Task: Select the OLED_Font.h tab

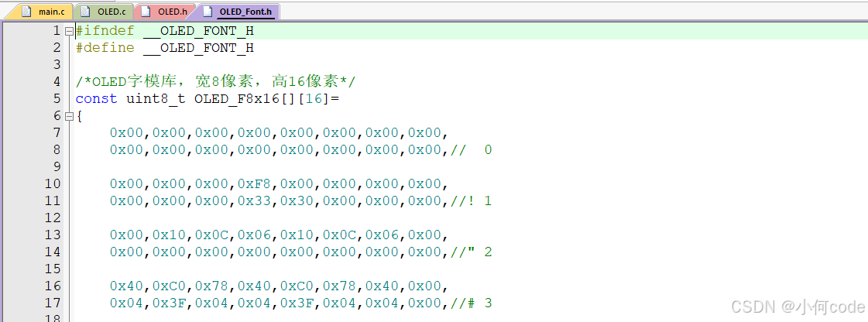Action: [x=238, y=11]
